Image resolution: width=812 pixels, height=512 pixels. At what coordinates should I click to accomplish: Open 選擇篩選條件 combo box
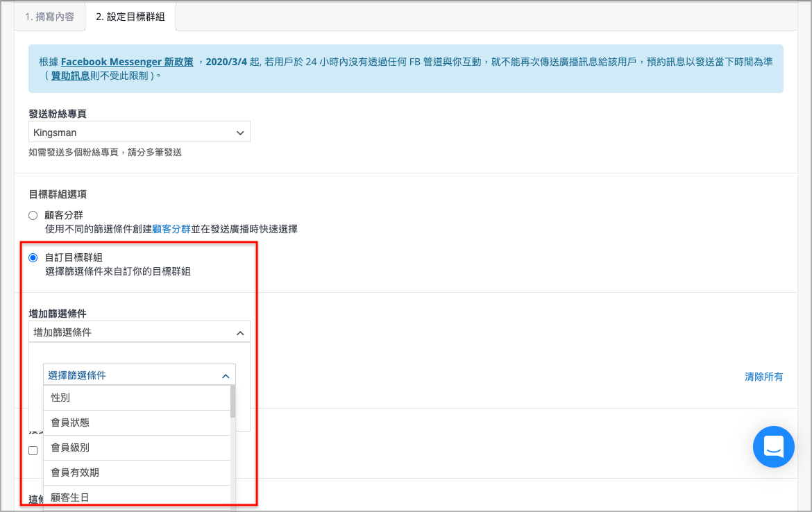tap(139, 375)
